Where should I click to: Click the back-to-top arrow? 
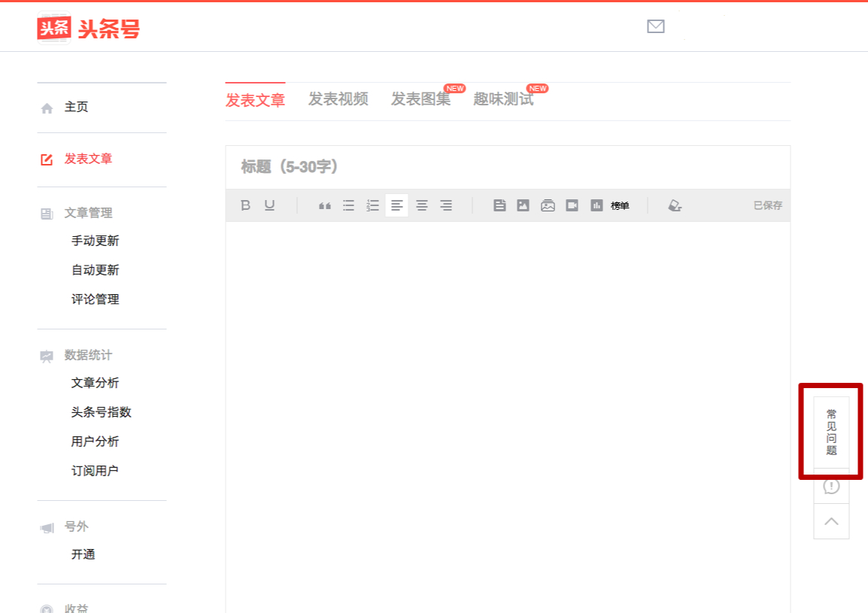coord(831,521)
